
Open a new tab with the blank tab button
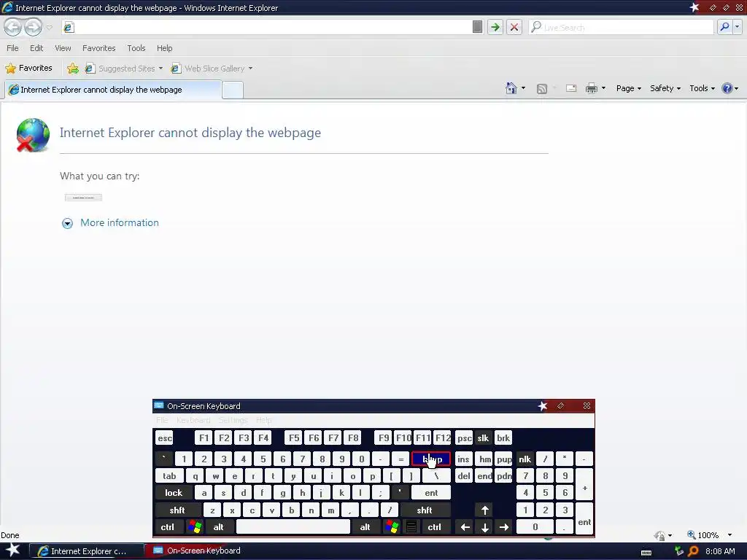tap(233, 90)
